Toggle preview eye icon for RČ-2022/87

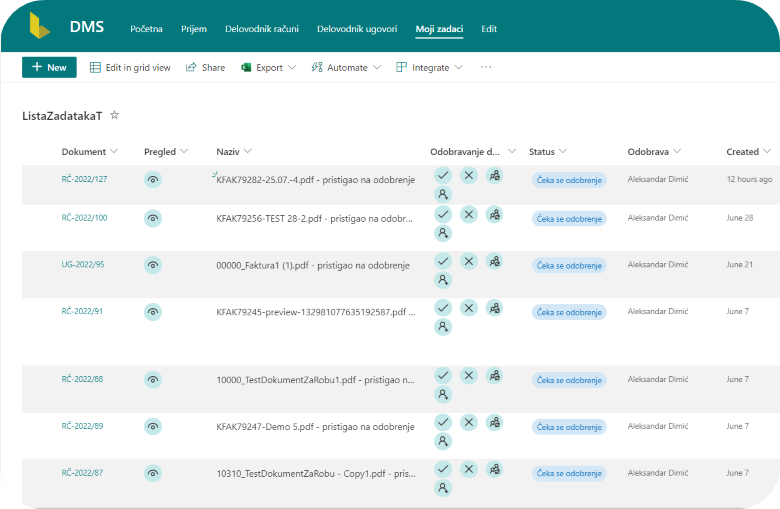pos(153,473)
